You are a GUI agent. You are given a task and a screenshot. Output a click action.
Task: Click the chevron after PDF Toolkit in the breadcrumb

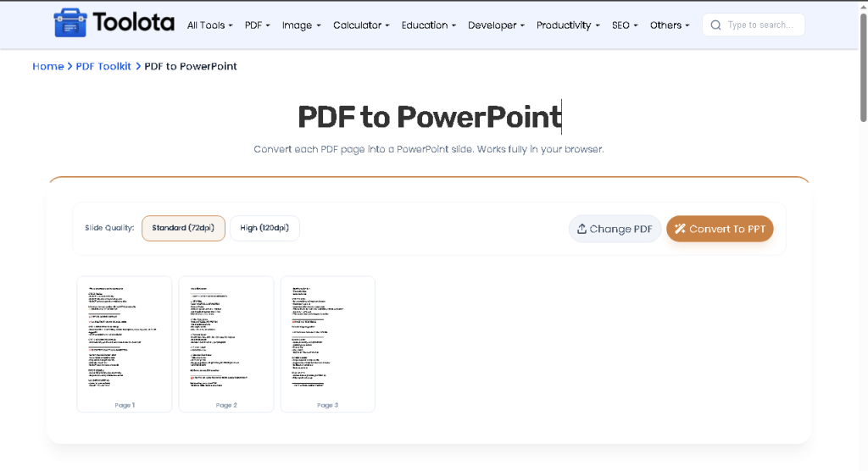click(138, 66)
